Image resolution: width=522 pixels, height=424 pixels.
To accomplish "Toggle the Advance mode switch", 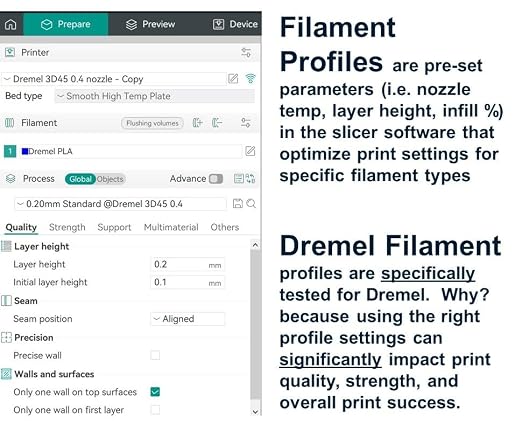I will (216, 179).
